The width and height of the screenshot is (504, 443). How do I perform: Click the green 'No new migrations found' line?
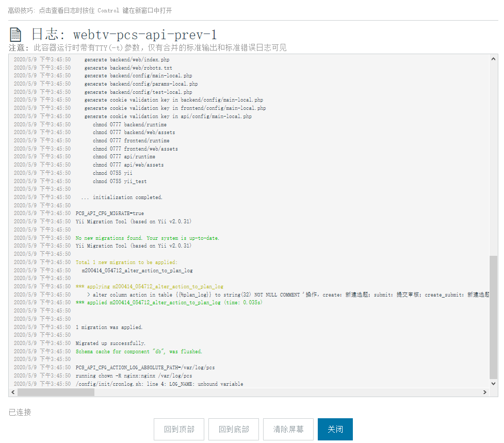click(147, 238)
